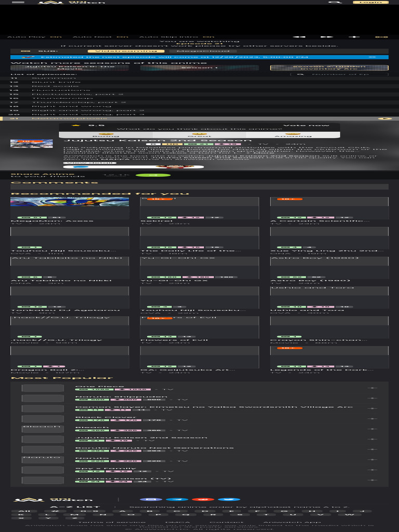The width and height of the screenshot is (399, 532).
Task: Click play icon on Metamorphosis row
Action: coord(385,119)
